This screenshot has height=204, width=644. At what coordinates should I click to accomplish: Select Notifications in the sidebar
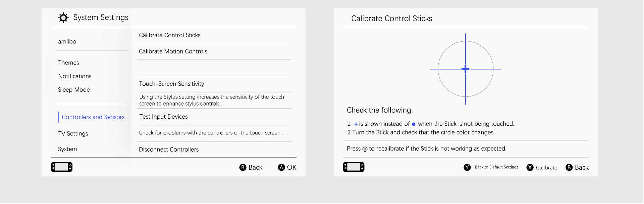pos(75,76)
